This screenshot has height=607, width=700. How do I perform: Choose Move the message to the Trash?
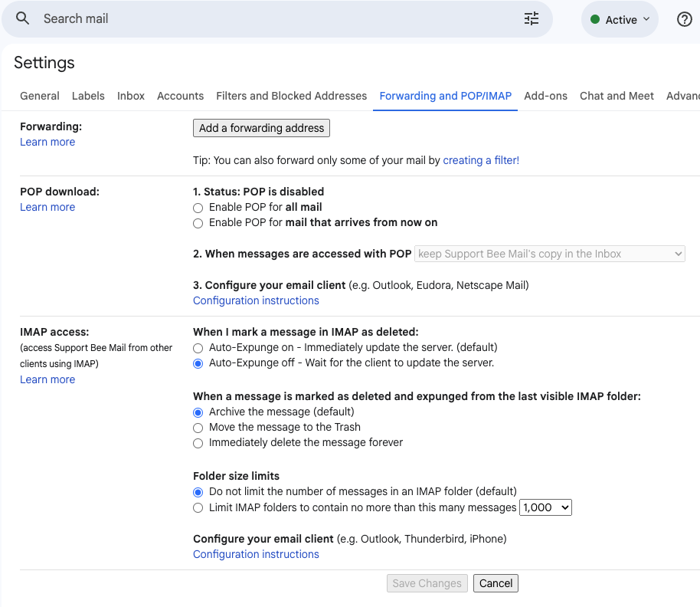click(198, 428)
